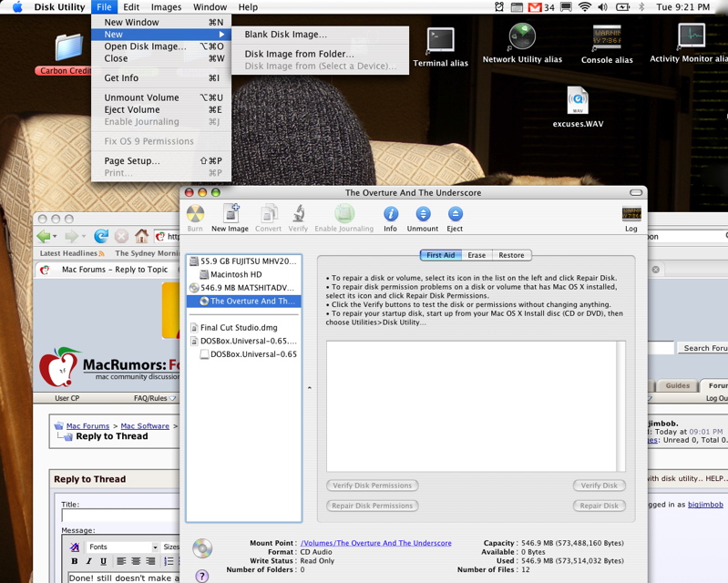Click the Eject toolbar icon
The image size is (728, 583).
pyautogui.click(x=455, y=214)
